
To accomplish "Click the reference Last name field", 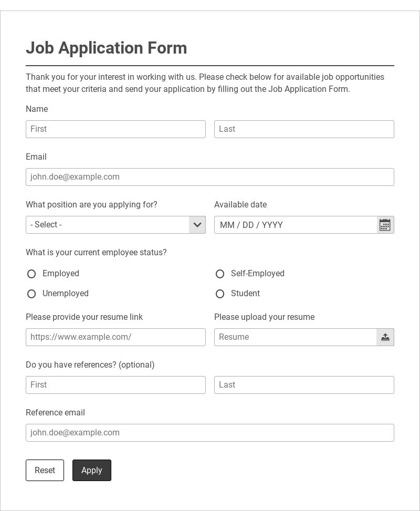I will (304, 385).
